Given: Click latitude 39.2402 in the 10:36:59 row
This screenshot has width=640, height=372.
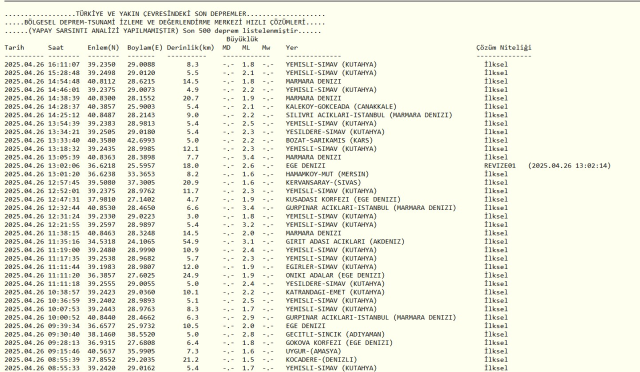Looking at the screenshot, I should coord(101,301).
